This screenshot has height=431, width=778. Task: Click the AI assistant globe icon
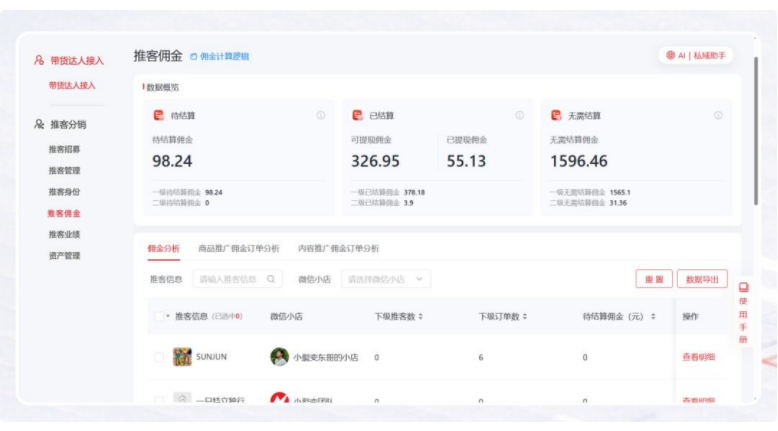click(670, 55)
